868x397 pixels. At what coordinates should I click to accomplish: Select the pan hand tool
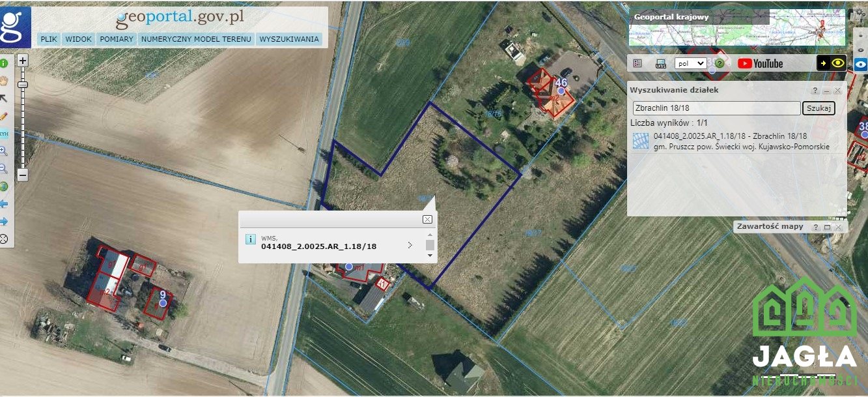pyautogui.click(x=3, y=81)
